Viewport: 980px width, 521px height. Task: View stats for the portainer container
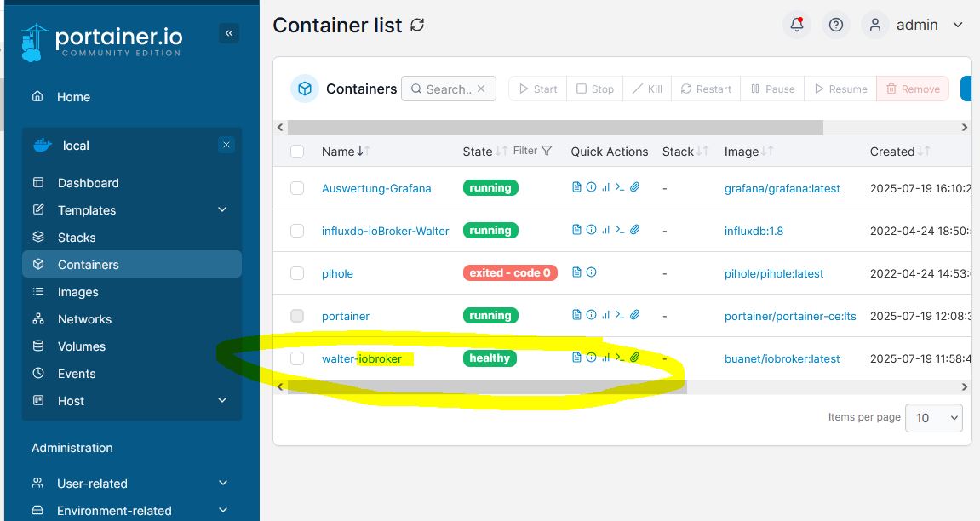point(605,314)
